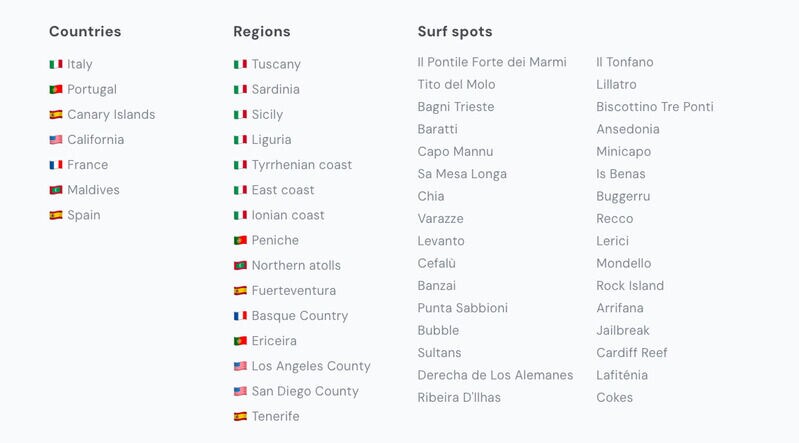Open the France country link
The image size is (799, 443).
coord(87,165)
